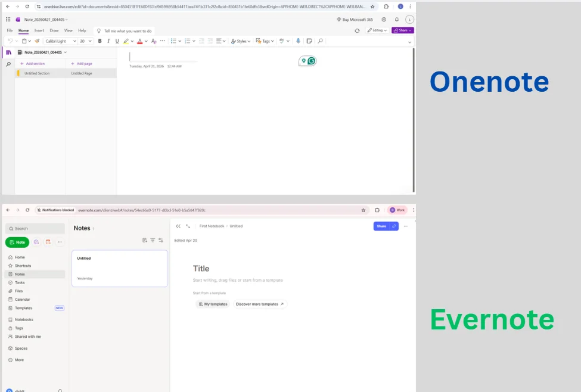Expand the OneNote ribbon chevron
The width and height of the screenshot is (581, 392).
[409, 42]
